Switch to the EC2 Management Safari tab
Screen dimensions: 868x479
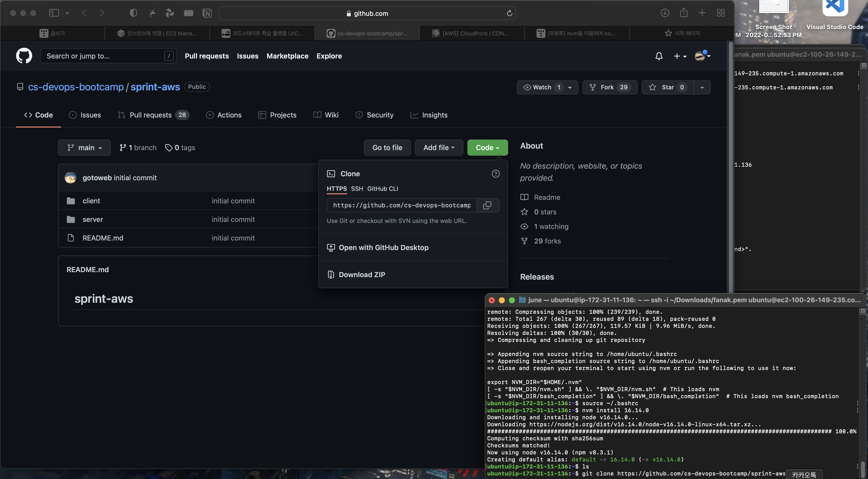(157, 33)
